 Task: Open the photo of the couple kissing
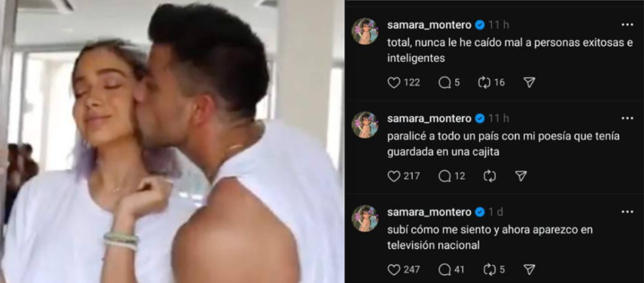pyautogui.click(x=172, y=141)
